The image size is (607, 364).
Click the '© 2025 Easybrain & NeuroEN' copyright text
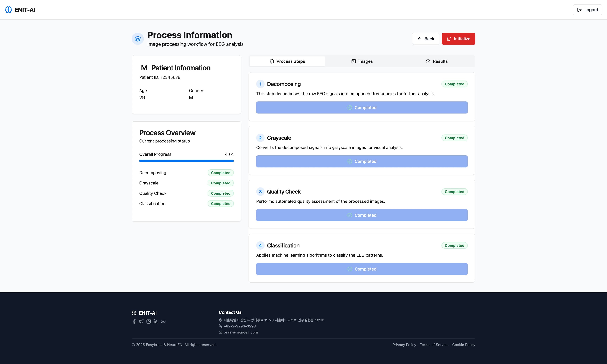[174, 345]
